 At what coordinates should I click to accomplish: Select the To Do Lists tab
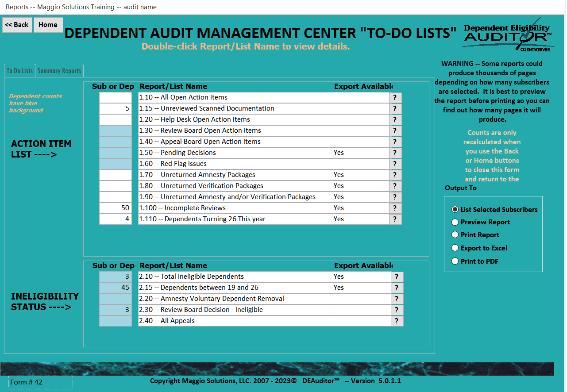point(20,71)
